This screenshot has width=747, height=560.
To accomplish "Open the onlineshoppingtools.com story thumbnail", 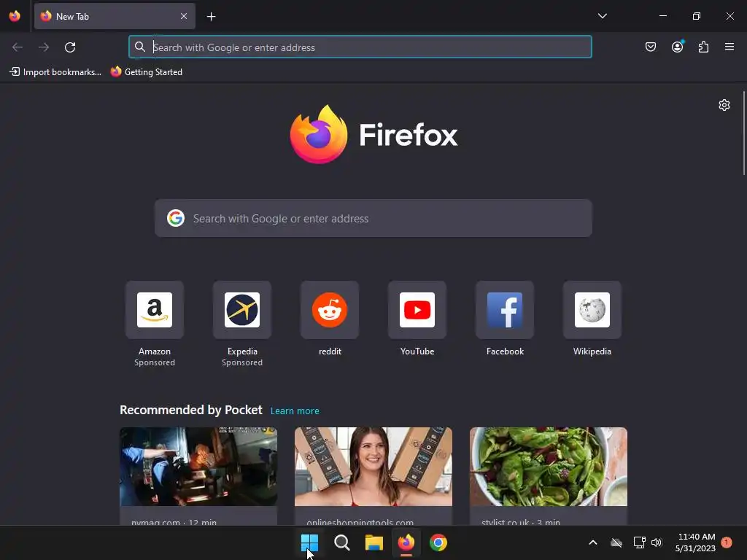I will tap(373, 467).
